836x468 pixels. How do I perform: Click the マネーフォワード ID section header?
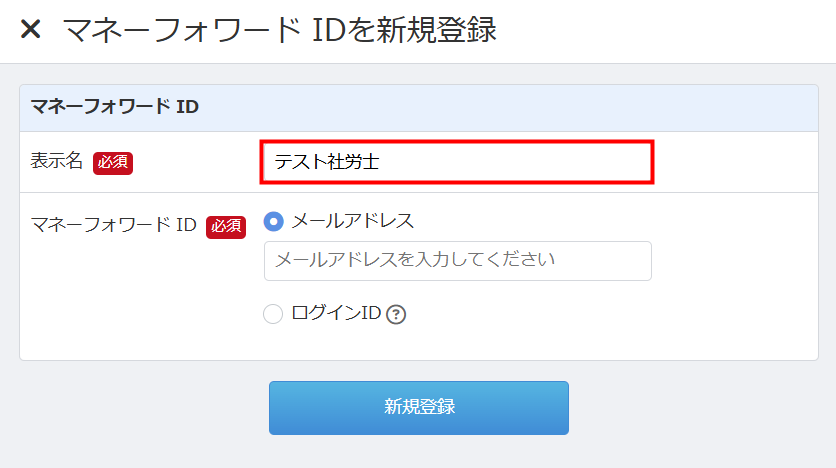(114, 107)
